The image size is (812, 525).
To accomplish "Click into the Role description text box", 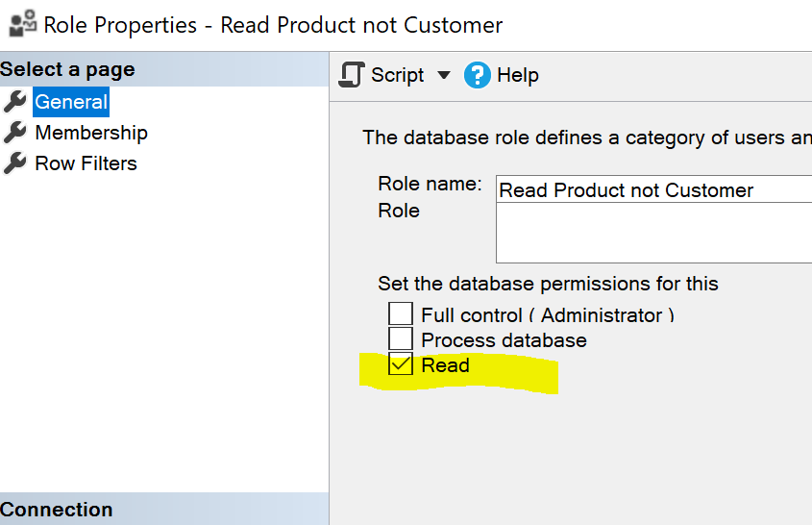I will [653, 233].
